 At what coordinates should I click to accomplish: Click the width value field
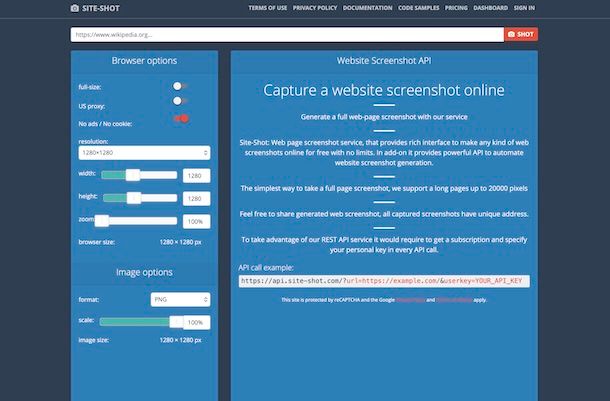[196, 176]
